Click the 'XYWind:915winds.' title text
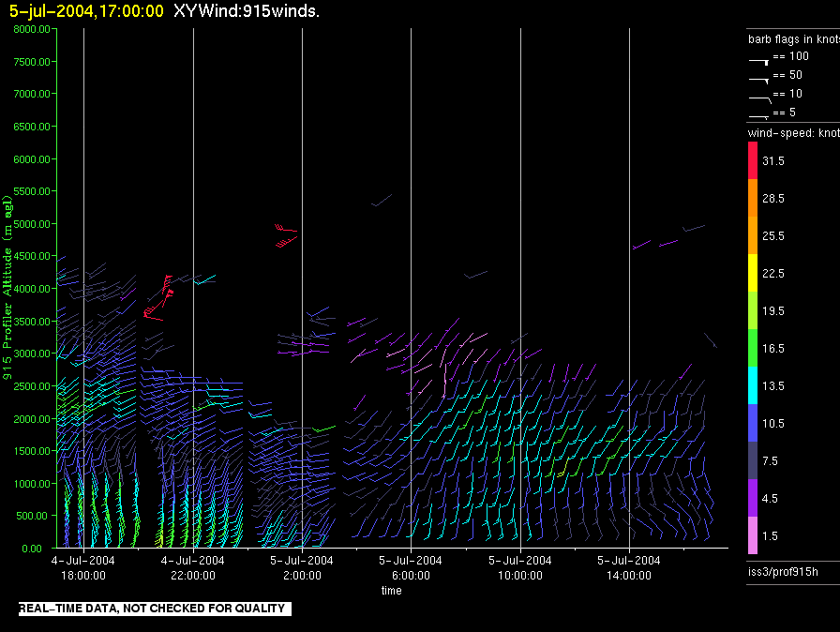840x632 pixels. coord(247,10)
